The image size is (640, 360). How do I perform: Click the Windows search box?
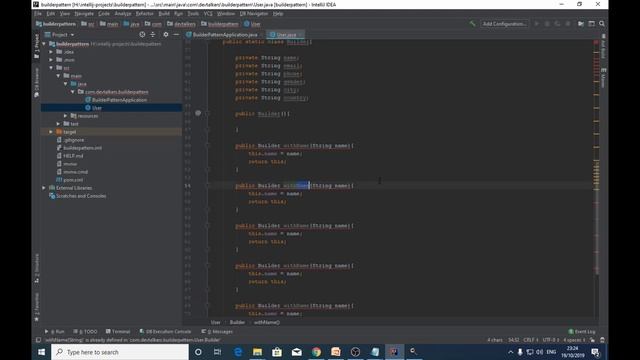[x=120, y=352]
